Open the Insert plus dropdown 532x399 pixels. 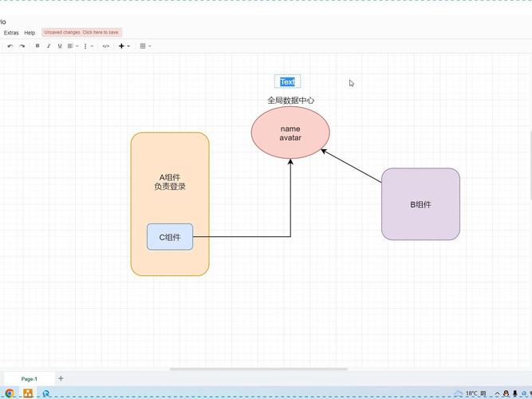pos(124,46)
